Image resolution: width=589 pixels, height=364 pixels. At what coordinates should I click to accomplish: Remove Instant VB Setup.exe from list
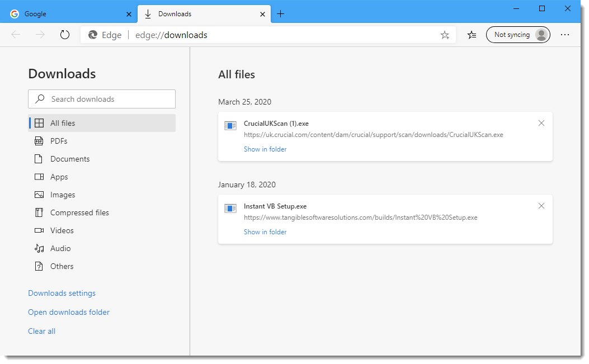coord(541,206)
